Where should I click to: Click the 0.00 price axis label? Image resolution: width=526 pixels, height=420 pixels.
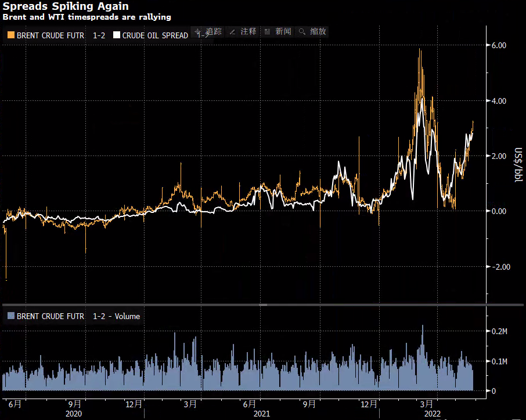tap(499, 211)
